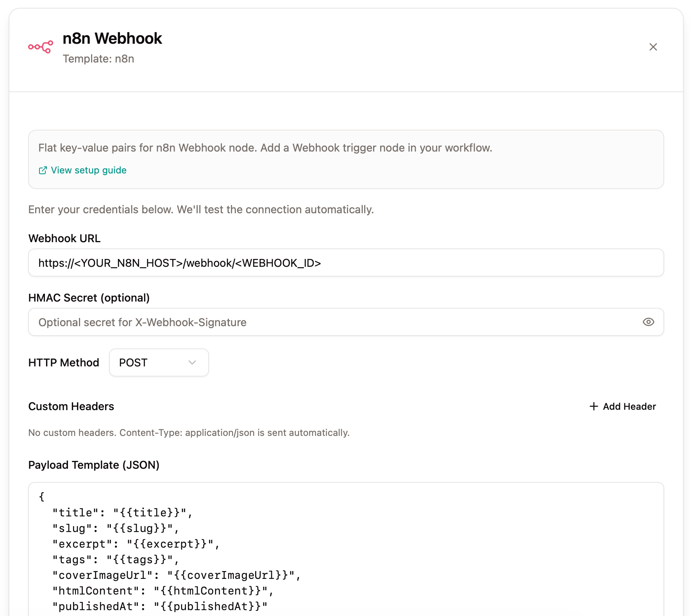Image resolution: width=690 pixels, height=616 pixels.
Task: Open the HTTP Method dropdown
Action: point(159,362)
